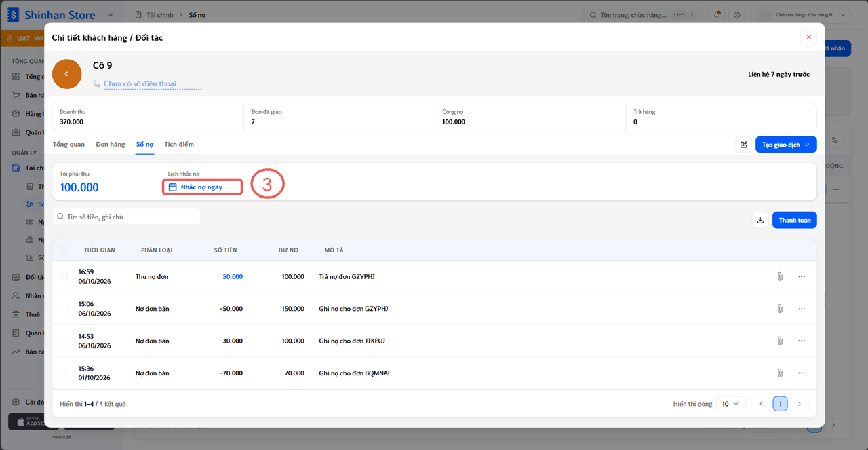The height and width of the screenshot is (450, 868).
Task: Click the calendar icon in Nhắc nợ ngày
Action: (172, 187)
